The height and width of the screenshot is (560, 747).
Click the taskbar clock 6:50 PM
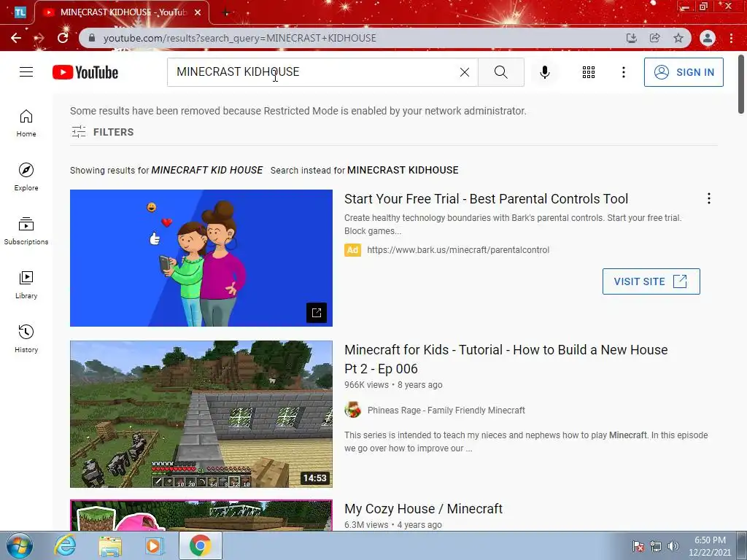coord(710,546)
